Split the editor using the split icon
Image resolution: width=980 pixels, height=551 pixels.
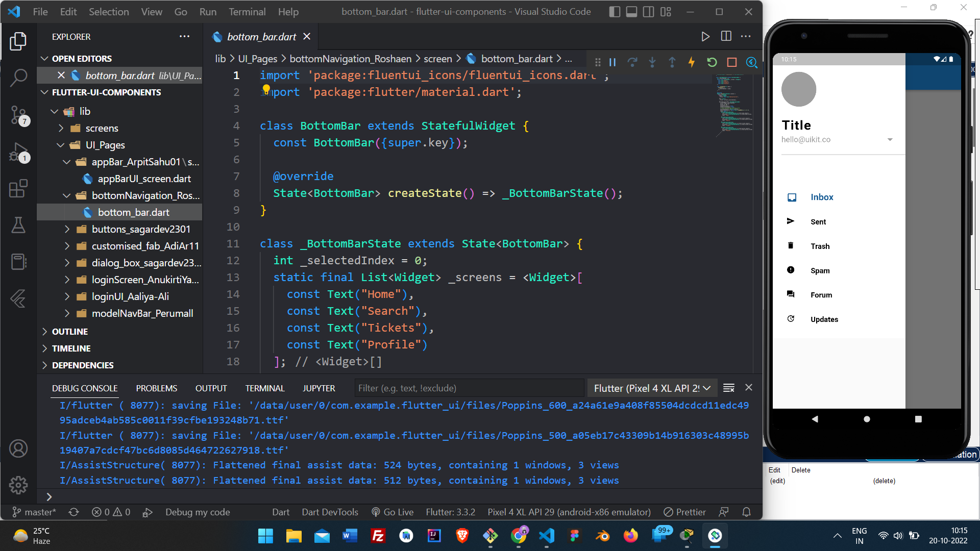point(725,36)
